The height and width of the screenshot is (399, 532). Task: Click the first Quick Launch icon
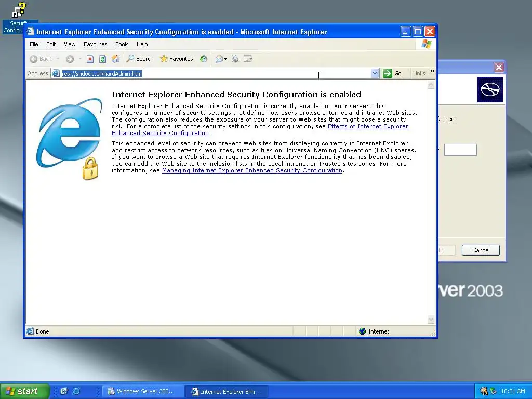click(x=64, y=391)
